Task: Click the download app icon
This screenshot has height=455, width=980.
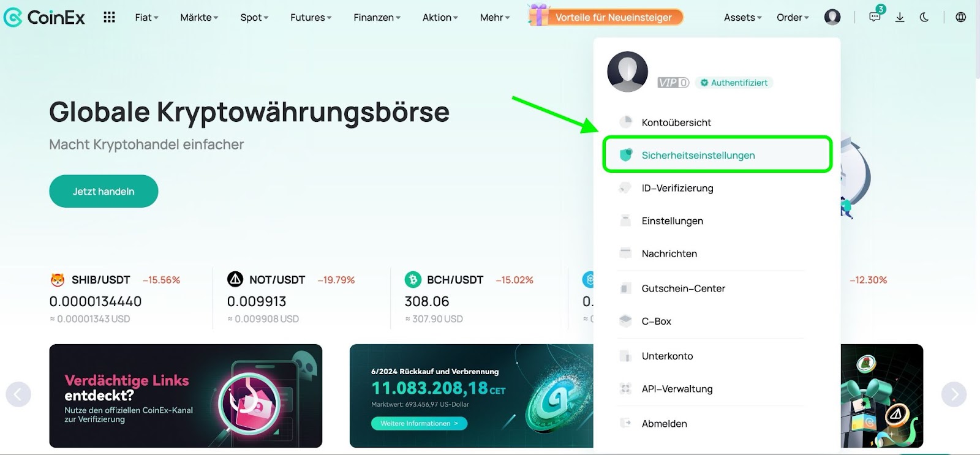Action: [x=900, y=17]
